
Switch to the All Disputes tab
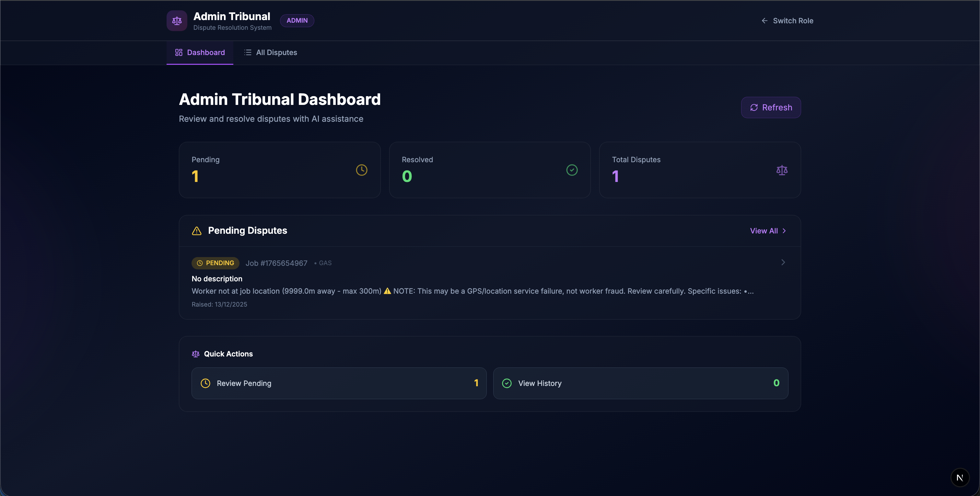point(271,52)
